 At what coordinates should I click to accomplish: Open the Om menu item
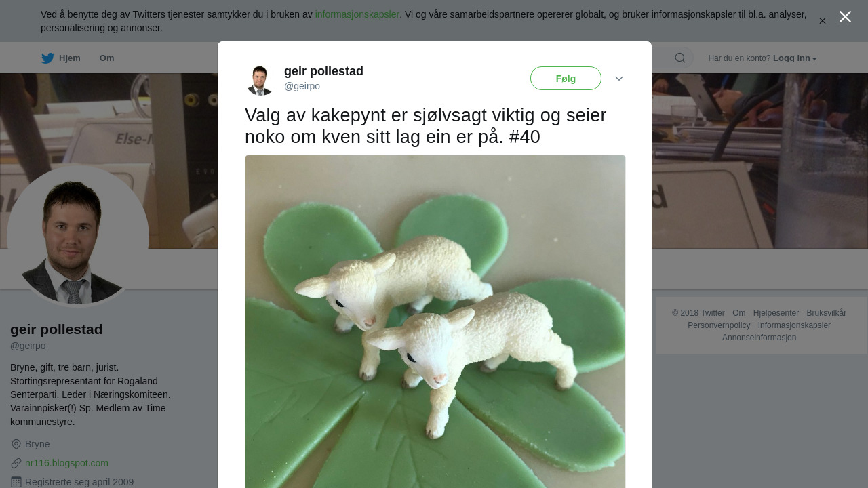107,58
